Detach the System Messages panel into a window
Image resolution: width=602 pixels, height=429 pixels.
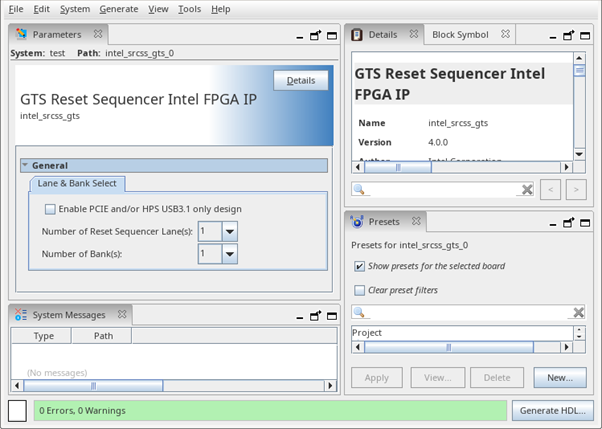(x=316, y=316)
